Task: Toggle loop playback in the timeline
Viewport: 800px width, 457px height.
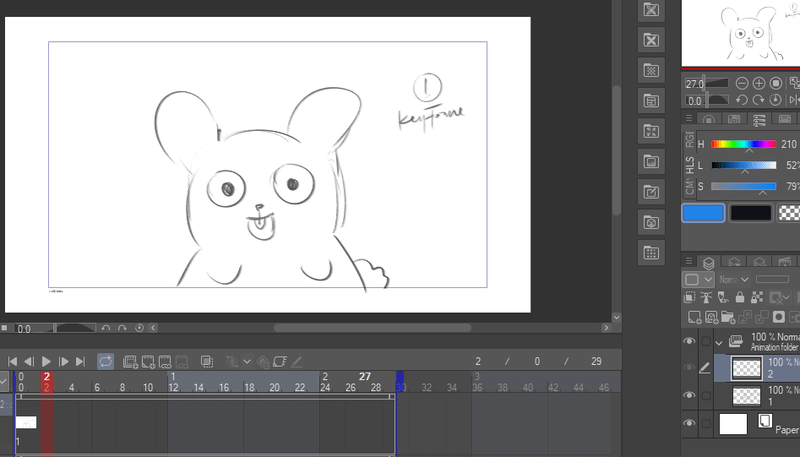Action: [x=105, y=361]
